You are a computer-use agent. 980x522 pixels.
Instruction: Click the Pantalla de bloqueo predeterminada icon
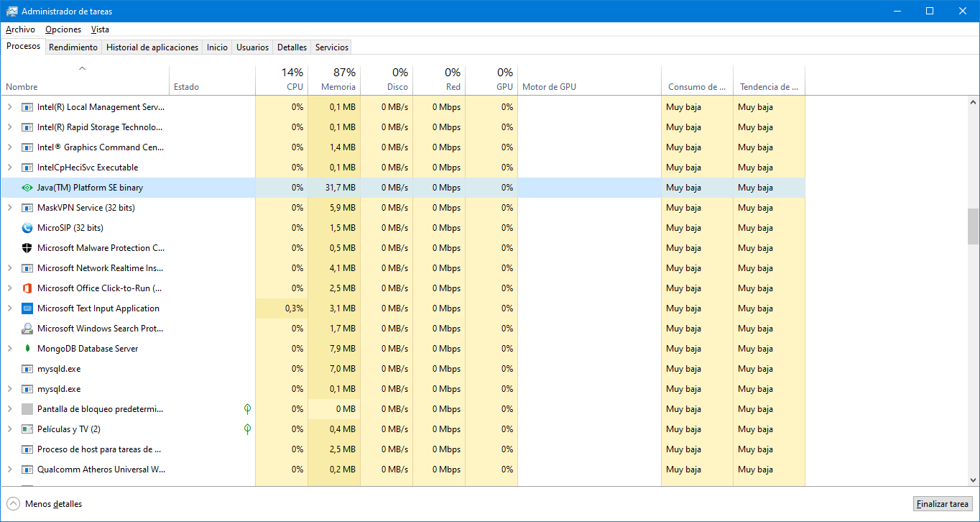(27, 409)
